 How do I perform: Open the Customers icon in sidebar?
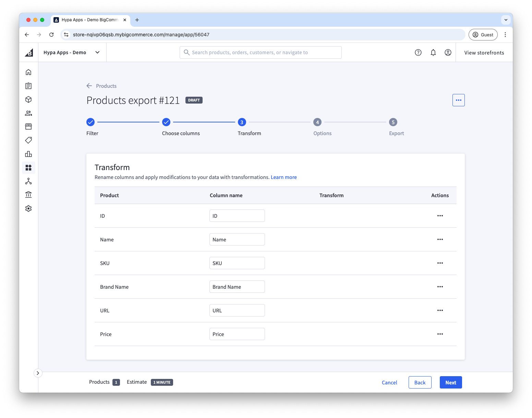(x=28, y=113)
